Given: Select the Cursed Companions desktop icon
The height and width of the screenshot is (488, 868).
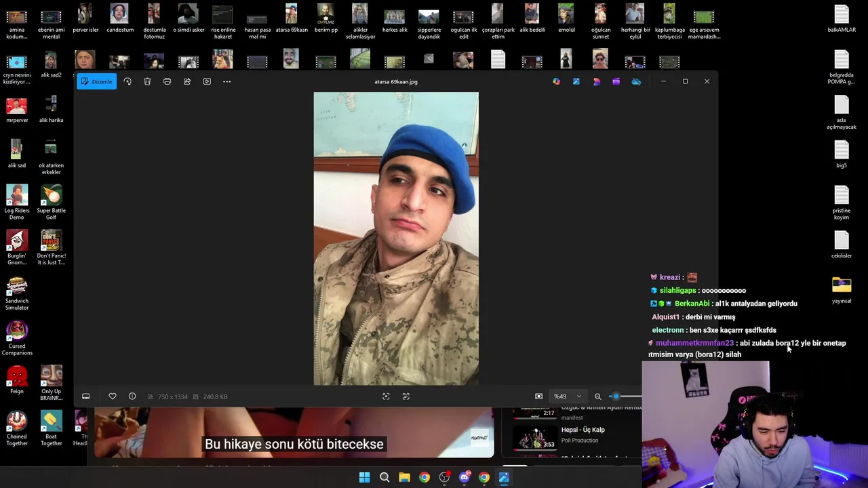Looking at the screenshot, I should (x=17, y=338).
